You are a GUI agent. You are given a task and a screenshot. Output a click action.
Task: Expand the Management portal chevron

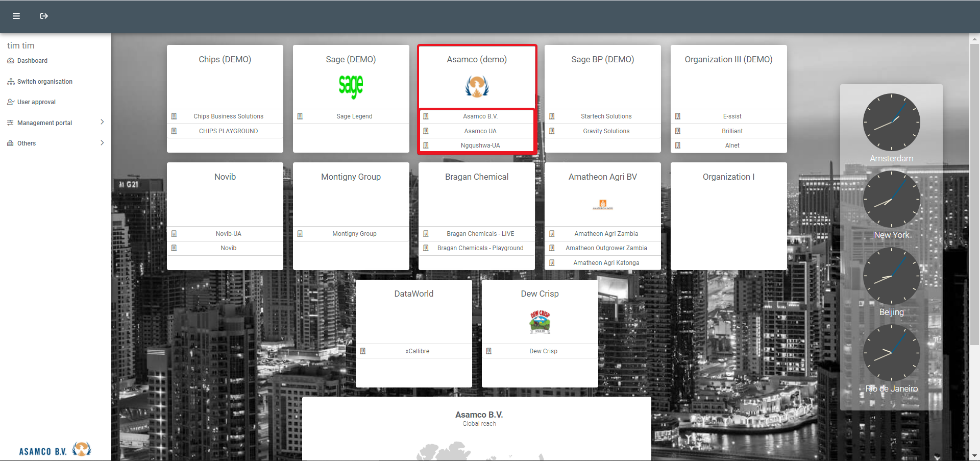(x=102, y=122)
